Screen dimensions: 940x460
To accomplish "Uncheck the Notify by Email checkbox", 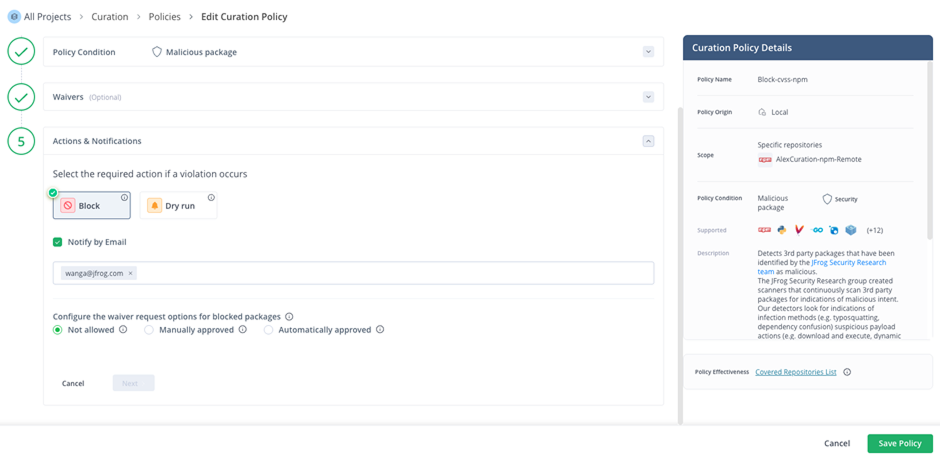I will point(58,242).
